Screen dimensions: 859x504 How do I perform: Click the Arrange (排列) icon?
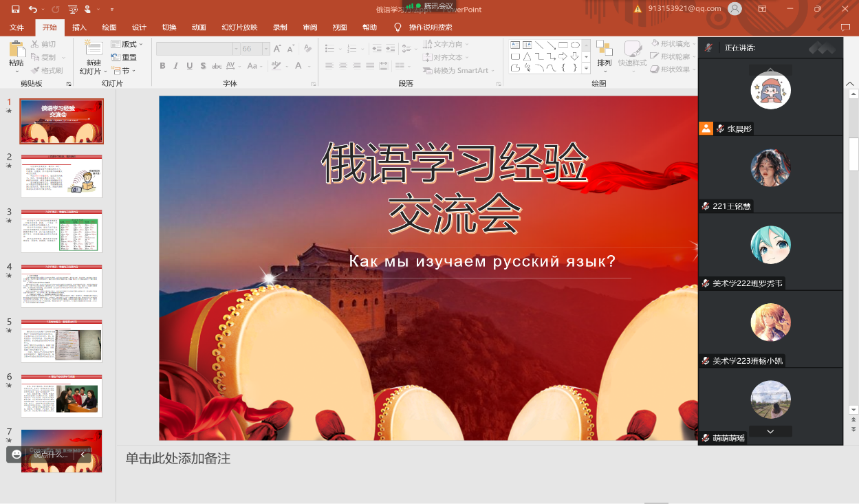604,50
